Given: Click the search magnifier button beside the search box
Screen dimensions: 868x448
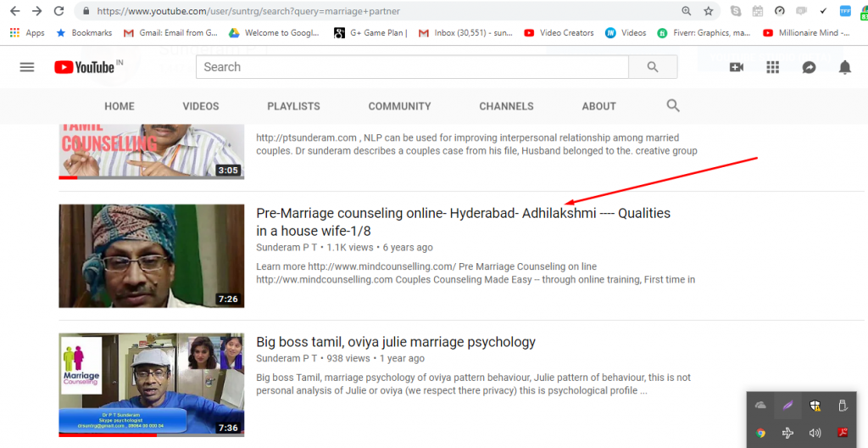Looking at the screenshot, I should 653,67.
